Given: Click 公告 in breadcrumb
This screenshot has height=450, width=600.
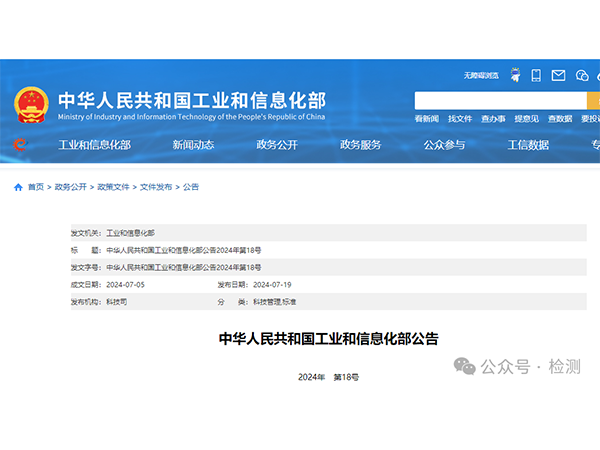Looking at the screenshot, I should pyautogui.click(x=191, y=187).
